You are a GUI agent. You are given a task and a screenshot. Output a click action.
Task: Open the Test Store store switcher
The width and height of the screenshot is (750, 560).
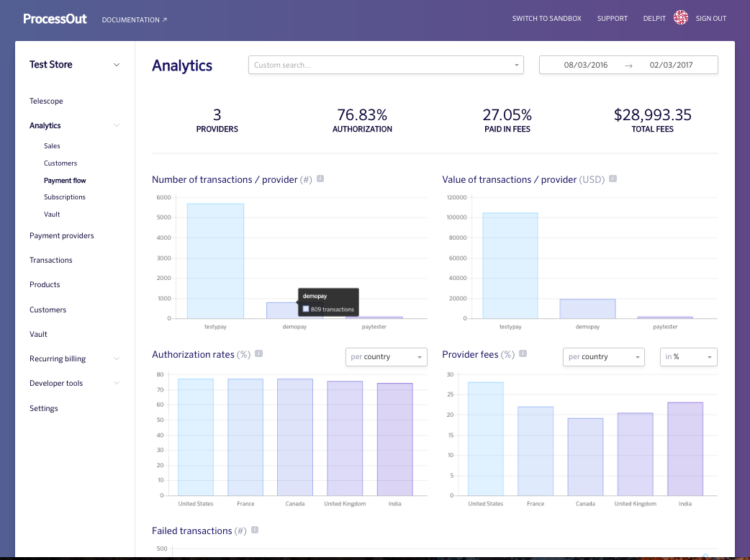coord(74,64)
